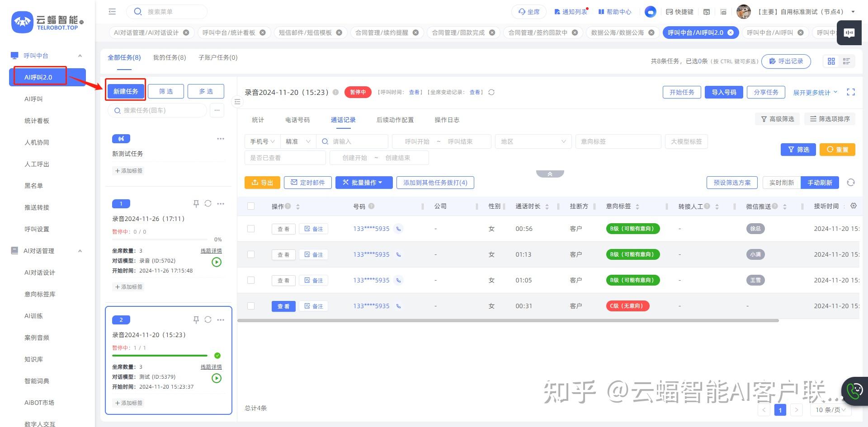Click the 呼出记录 button
Viewport: 868px width, 427px height.
(x=786, y=61)
